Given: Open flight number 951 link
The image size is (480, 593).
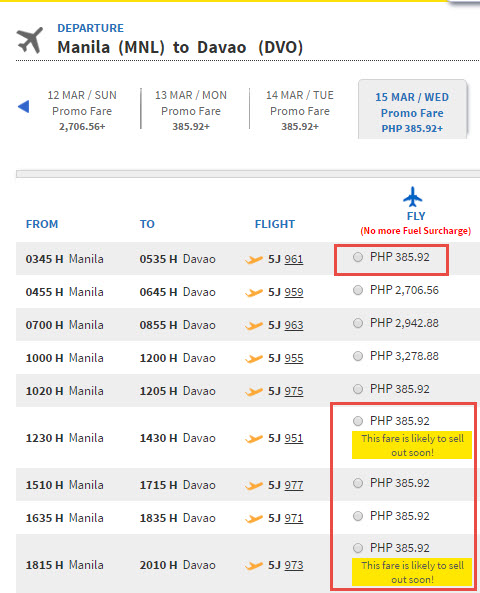Looking at the screenshot, I should point(294,438).
